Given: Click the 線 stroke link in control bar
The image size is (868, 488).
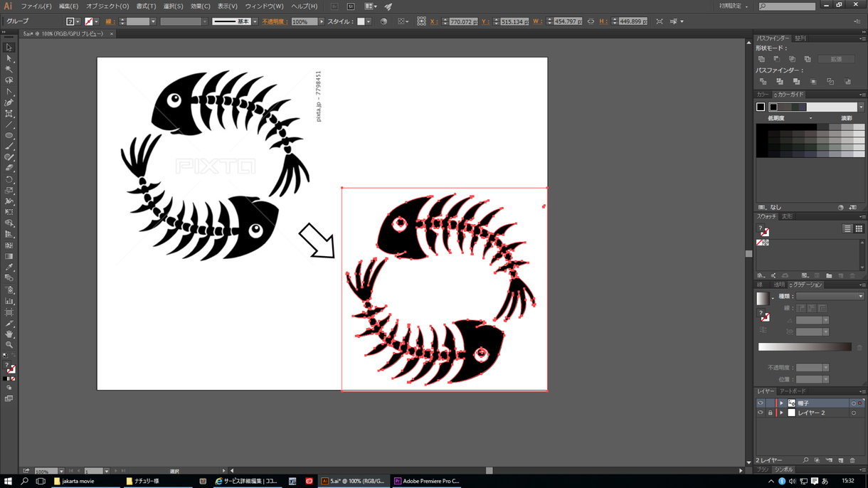Looking at the screenshot, I should click(x=110, y=22).
